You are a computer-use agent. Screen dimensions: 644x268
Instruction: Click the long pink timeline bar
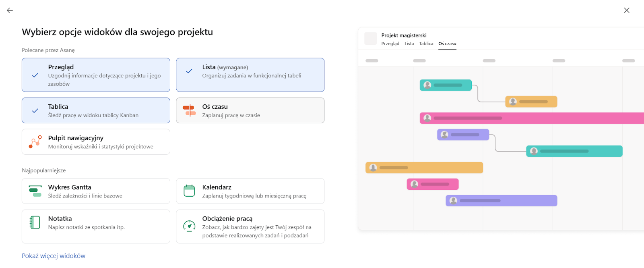(x=532, y=118)
